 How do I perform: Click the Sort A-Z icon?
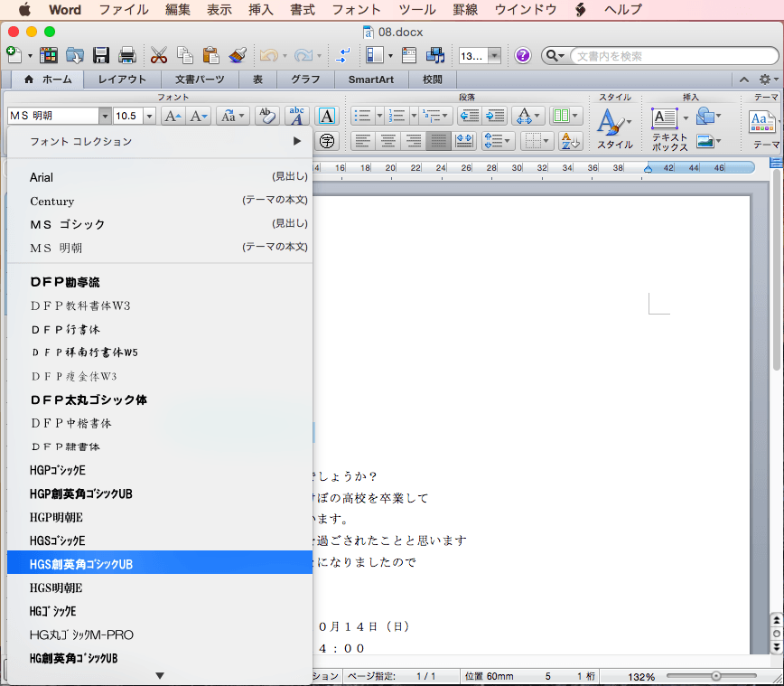(570, 141)
